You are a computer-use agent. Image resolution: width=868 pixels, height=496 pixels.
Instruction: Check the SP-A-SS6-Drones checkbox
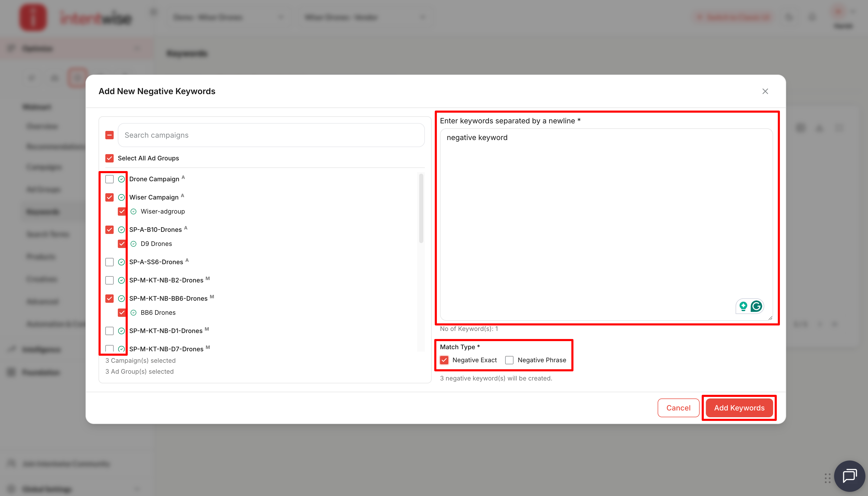[x=109, y=262]
